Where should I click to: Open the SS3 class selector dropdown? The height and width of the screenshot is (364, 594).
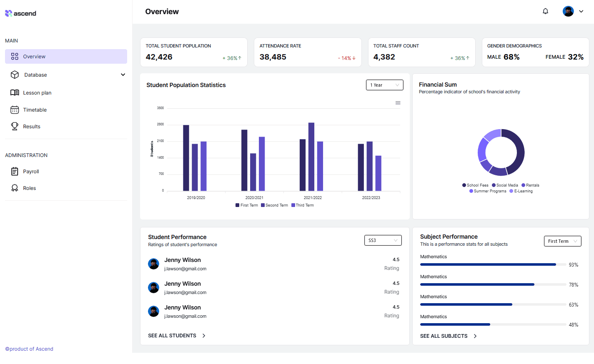383,240
